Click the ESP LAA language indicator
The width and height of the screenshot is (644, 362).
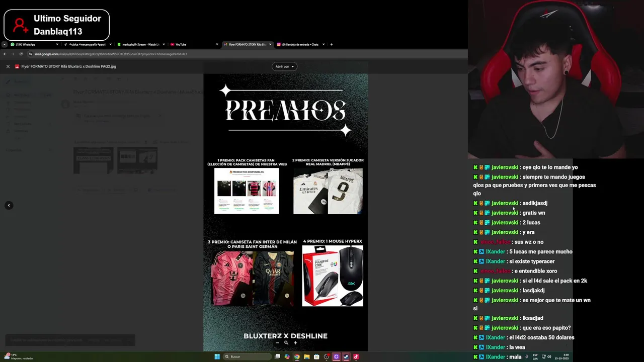tap(535, 356)
